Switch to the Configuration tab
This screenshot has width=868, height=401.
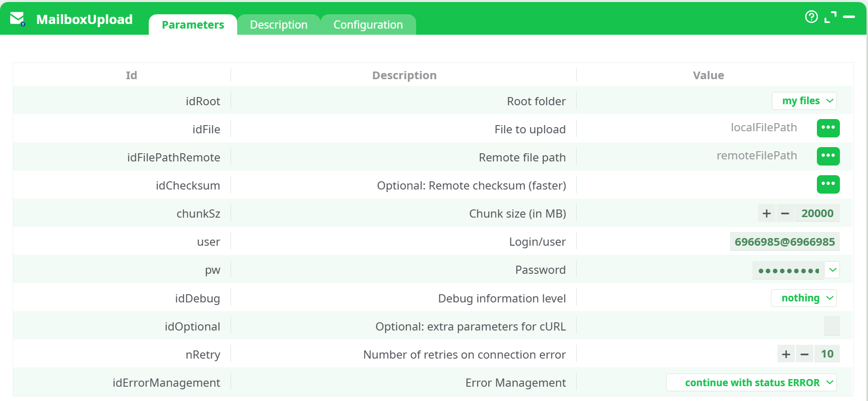[x=368, y=24]
